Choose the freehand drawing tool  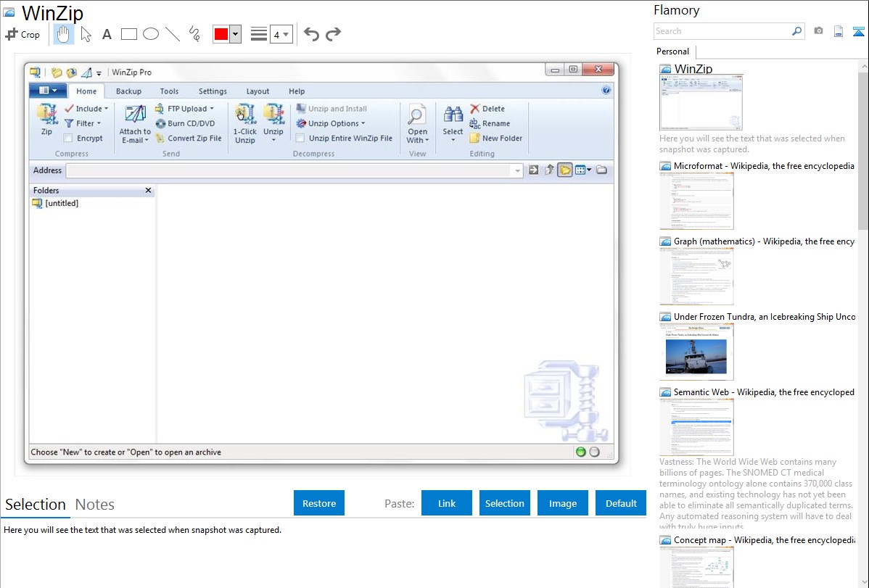click(194, 34)
